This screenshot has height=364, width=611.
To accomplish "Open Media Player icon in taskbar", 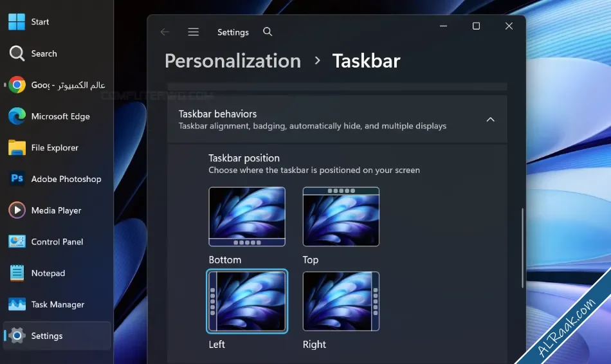I will click(x=17, y=210).
